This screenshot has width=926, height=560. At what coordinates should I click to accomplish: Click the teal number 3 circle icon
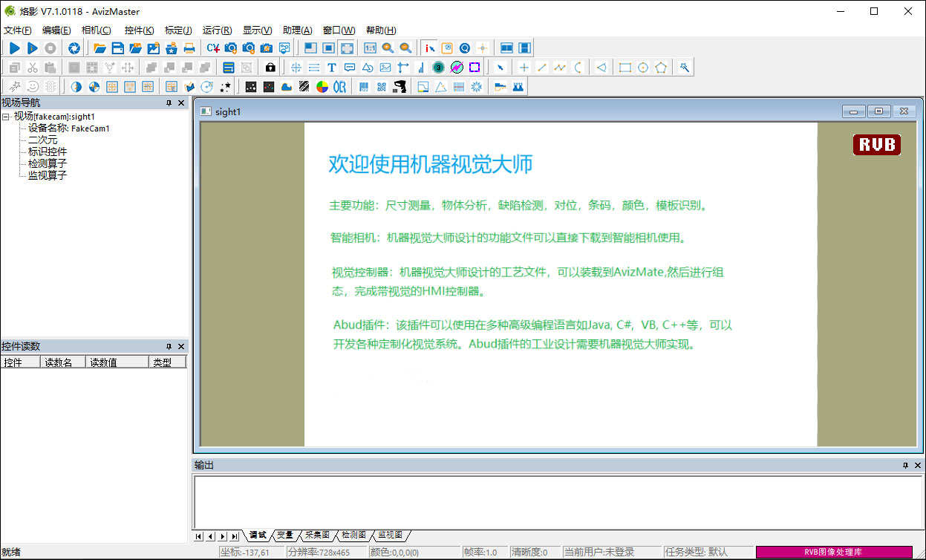pyautogui.click(x=438, y=68)
